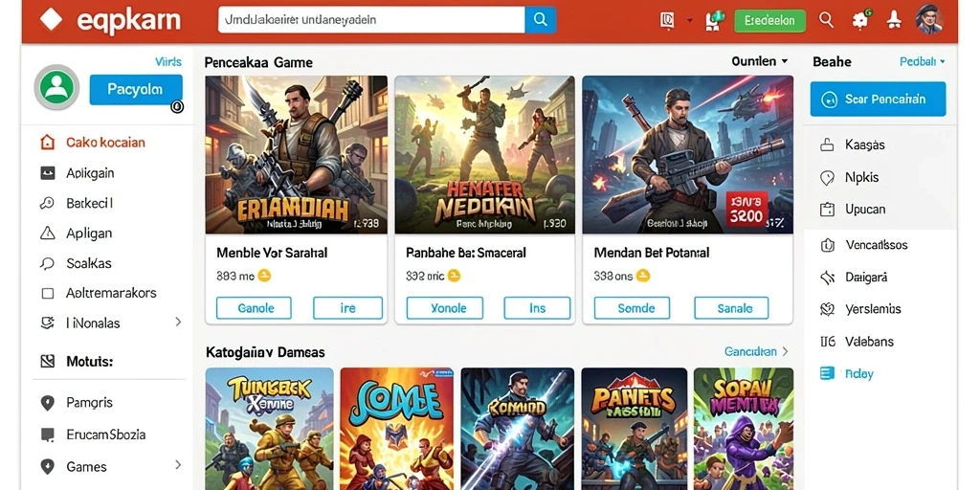The image size is (980, 490).
Task: Open the user avatar at top right
Action: tap(928, 19)
